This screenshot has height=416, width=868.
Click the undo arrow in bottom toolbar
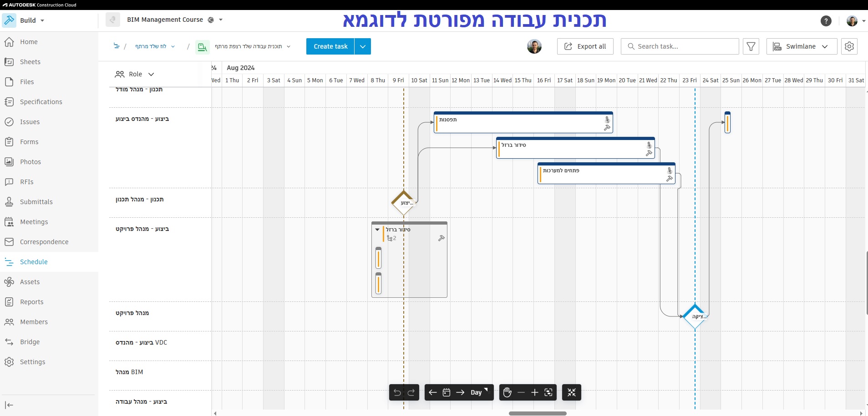coord(397,392)
